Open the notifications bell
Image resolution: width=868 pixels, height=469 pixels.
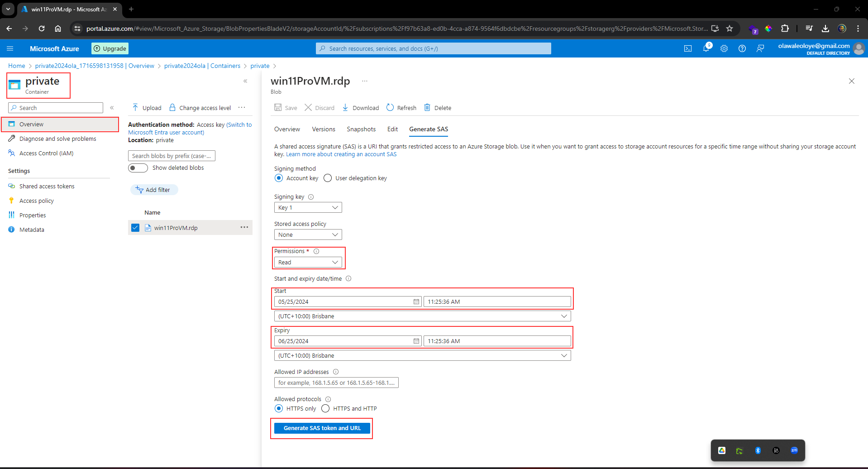(706, 48)
